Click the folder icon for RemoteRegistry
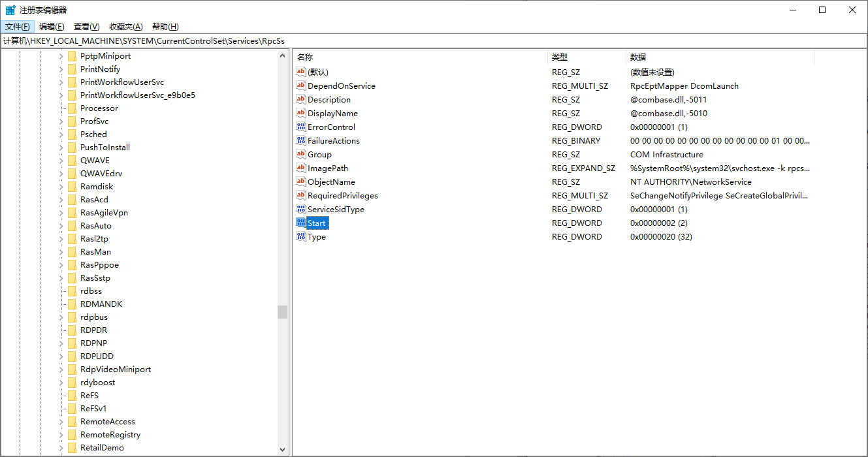Viewport: 868px width, 457px height. click(x=72, y=434)
